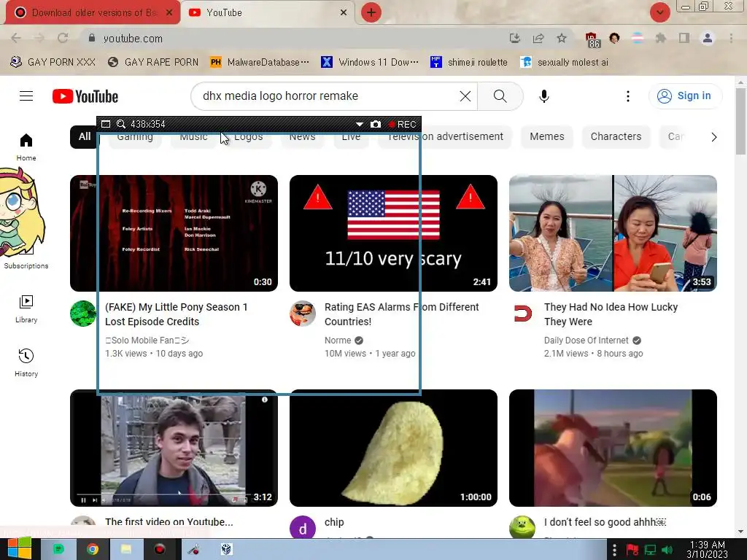Click the YouTube logo
Image resolution: width=747 pixels, height=560 pixels.
(x=85, y=96)
